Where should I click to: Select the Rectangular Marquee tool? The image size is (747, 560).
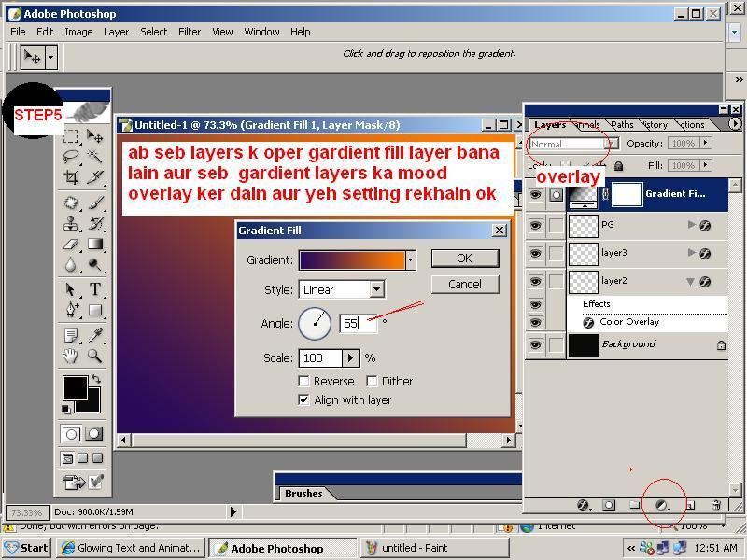[x=71, y=136]
